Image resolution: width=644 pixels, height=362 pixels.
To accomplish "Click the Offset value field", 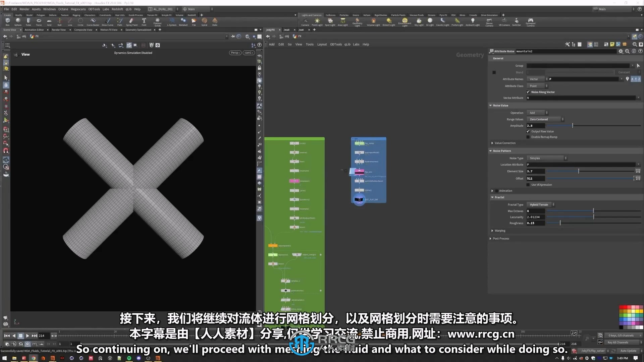I will (x=535, y=179).
